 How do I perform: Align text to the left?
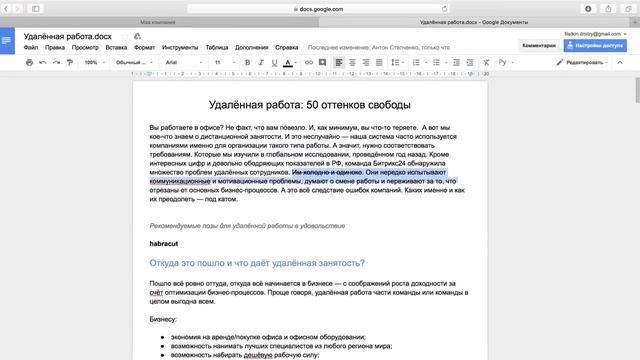point(339,62)
